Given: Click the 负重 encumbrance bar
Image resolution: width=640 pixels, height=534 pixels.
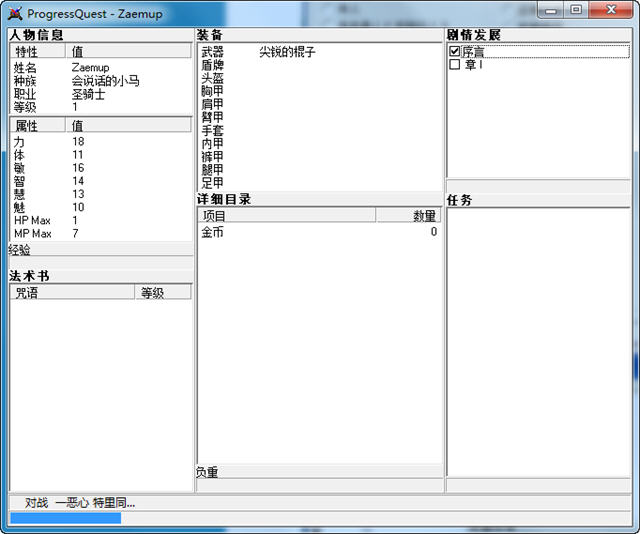Looking at the screenshot, I should (x=319, y=485).
